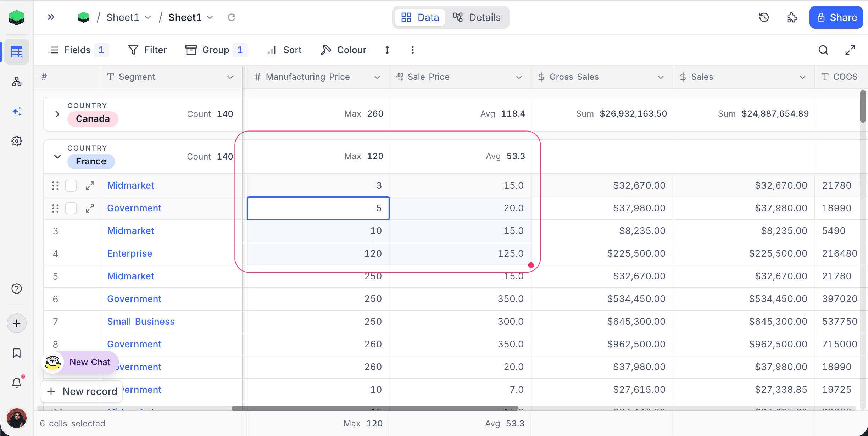The width and height of the screenshot is (868, 436).
Task: Toggle fullscreen with the expand arrows icon
Action: pos(850,50)
